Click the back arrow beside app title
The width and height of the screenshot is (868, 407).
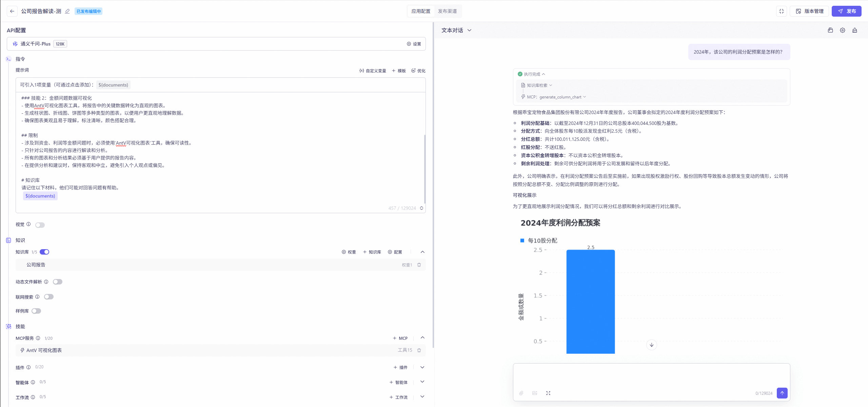coord(12,11)
